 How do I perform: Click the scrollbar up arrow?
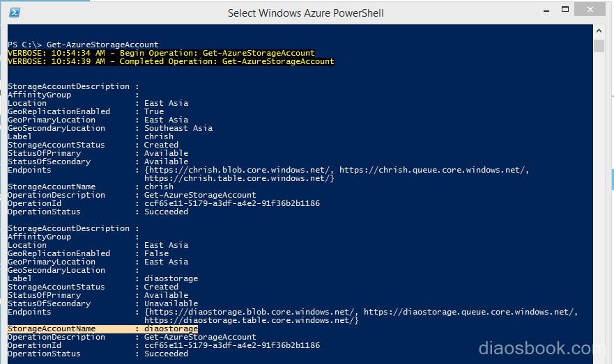(x=599, y=31)
